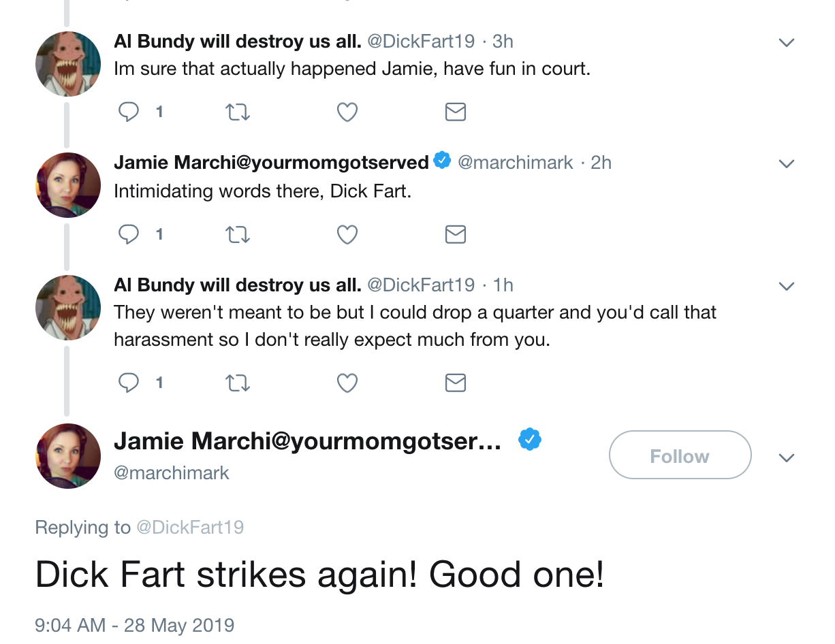Expand options chevron on the 3h tweet
The height and width of the screenshot is (644, 835).
click(787, 42)
